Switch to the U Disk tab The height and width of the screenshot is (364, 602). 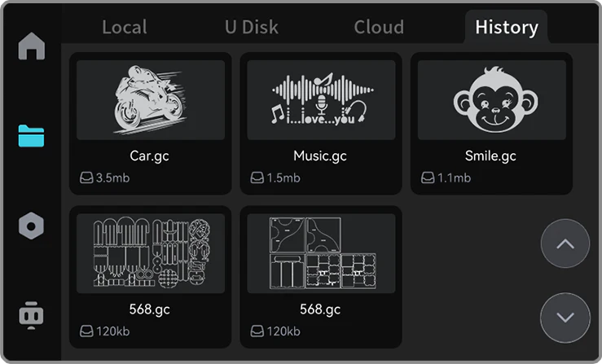click(x=251, y=27)
